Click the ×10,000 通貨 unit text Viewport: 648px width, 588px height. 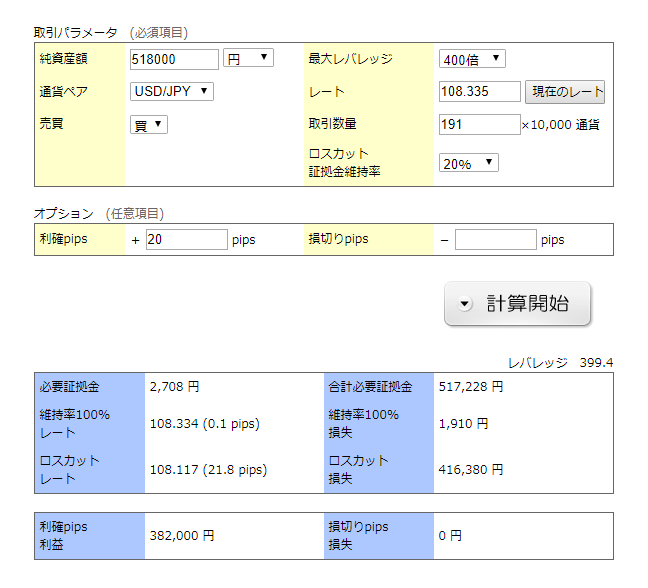[560, 125]
